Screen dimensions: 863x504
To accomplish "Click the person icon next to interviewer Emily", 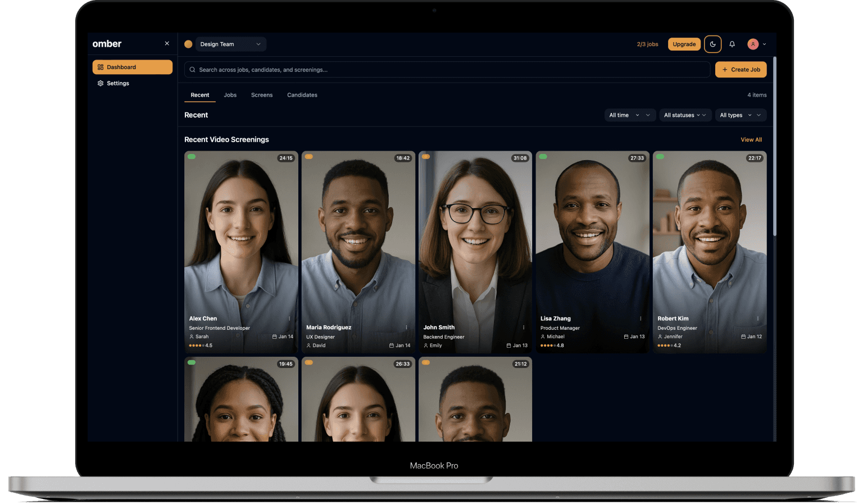I will coord(426,346).
